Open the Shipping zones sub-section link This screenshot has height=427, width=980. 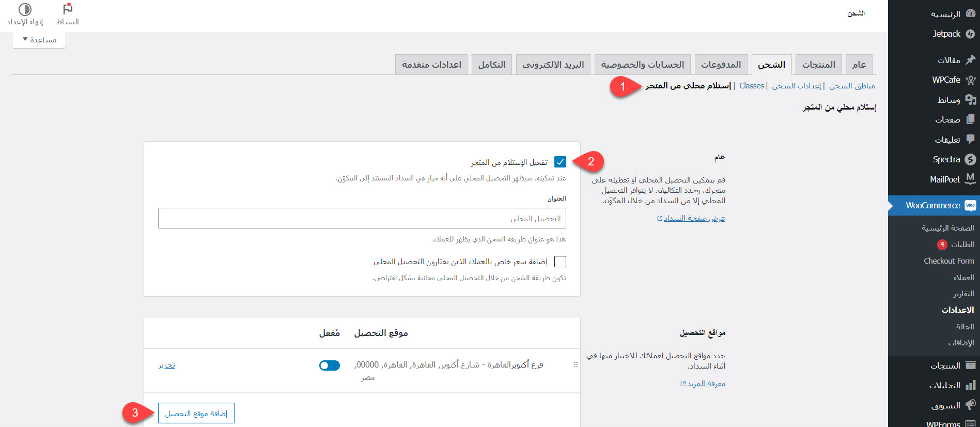click(851, 86)
